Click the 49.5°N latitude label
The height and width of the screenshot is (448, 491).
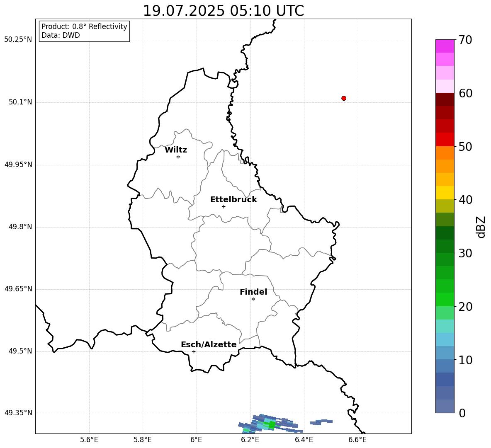(20, 351)
